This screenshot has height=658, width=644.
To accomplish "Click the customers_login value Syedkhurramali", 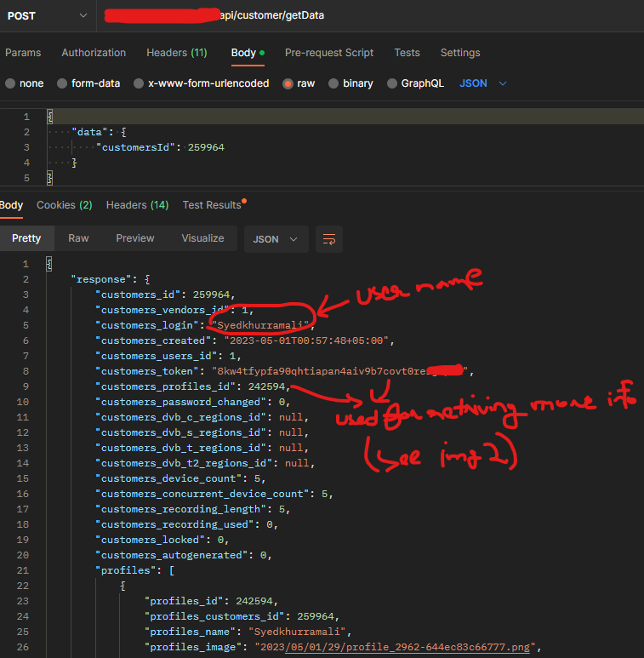I will click(x=260, y=325).
